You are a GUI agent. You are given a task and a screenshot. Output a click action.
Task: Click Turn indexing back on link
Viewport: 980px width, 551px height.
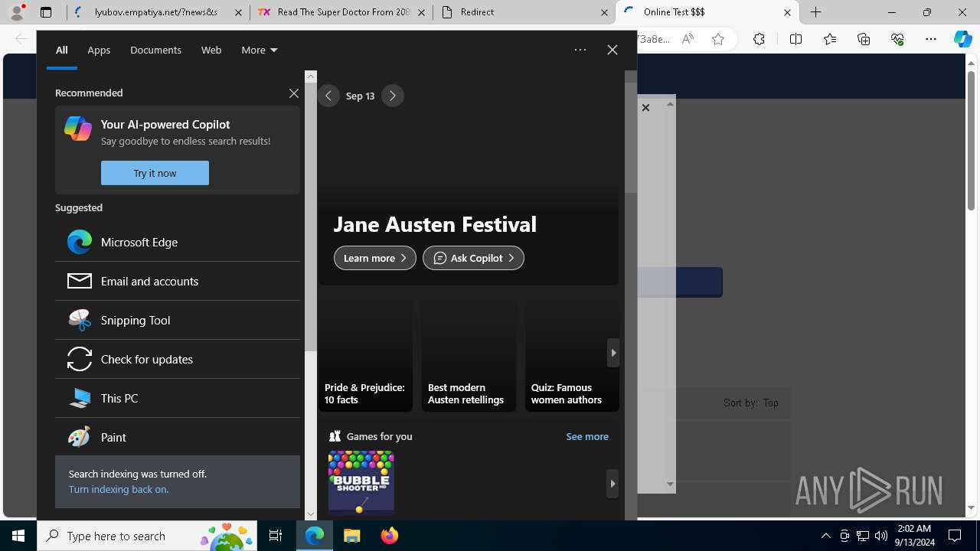point(119,489)
